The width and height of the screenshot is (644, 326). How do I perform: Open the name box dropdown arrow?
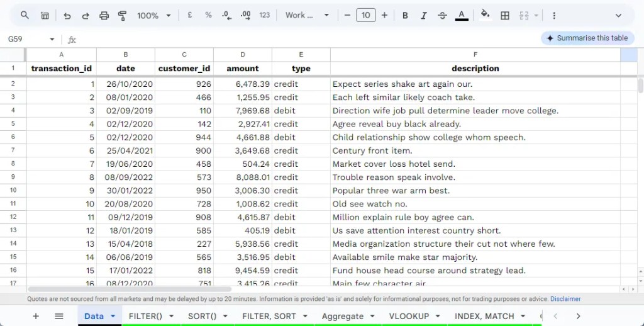pyautogui.click(x=52, y=39)
